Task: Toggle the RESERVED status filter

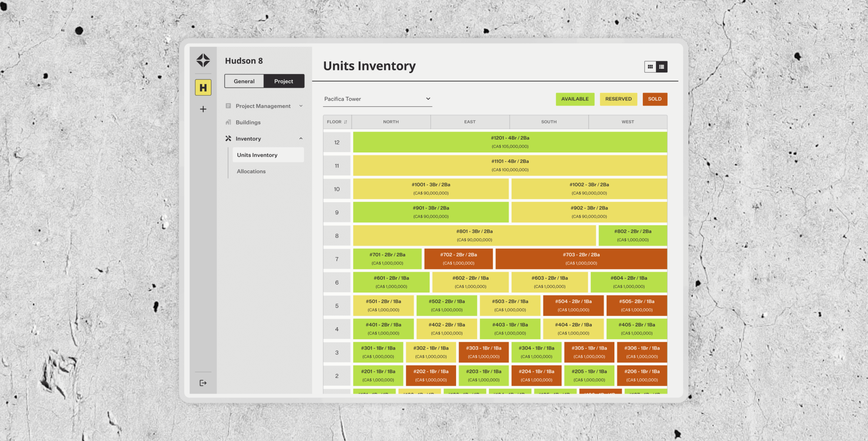Action: click(618, 99)
